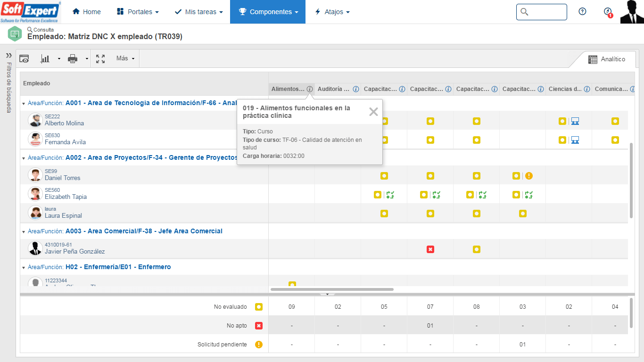Click classroom training icon in Alberto Molina row
644x362 pixels.
(x=575, y=121)
